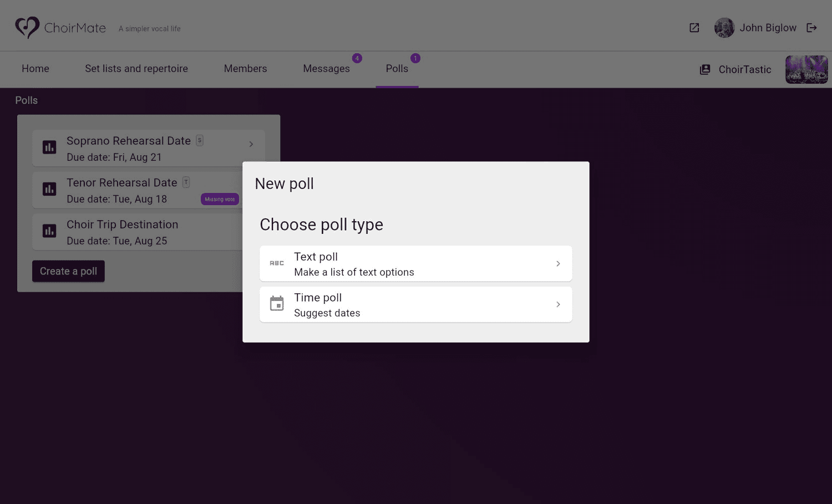Click the Time poll chevron arrow
The height and width of the screenshot is (504, 832).
(x=558, y=304)
